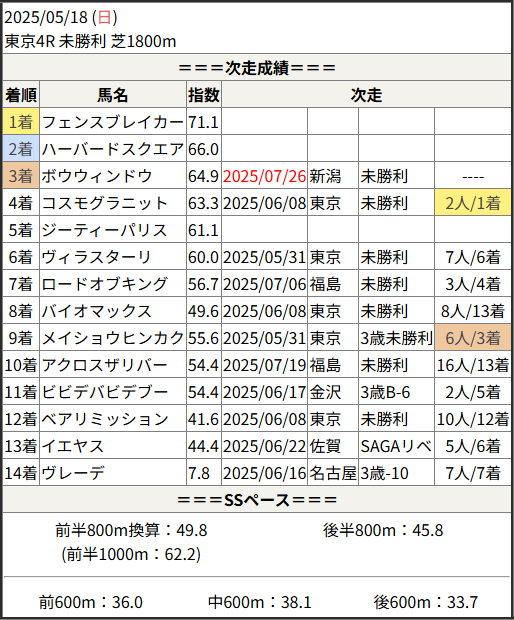Click the SSペース section header
The width and height of the screenshot is (514, 620).
[257, 500]
